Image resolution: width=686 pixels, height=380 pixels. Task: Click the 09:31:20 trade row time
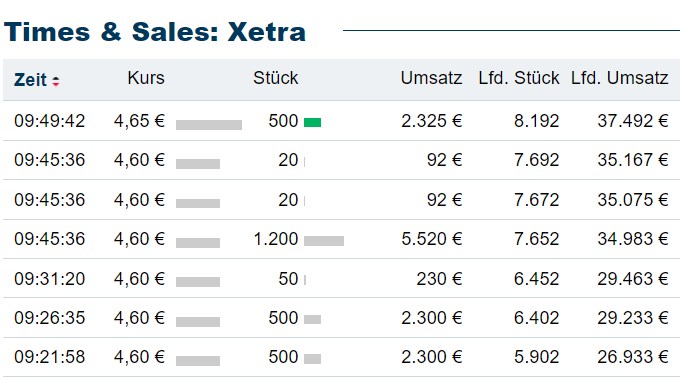pyautogui.click(x=49, y=279)
